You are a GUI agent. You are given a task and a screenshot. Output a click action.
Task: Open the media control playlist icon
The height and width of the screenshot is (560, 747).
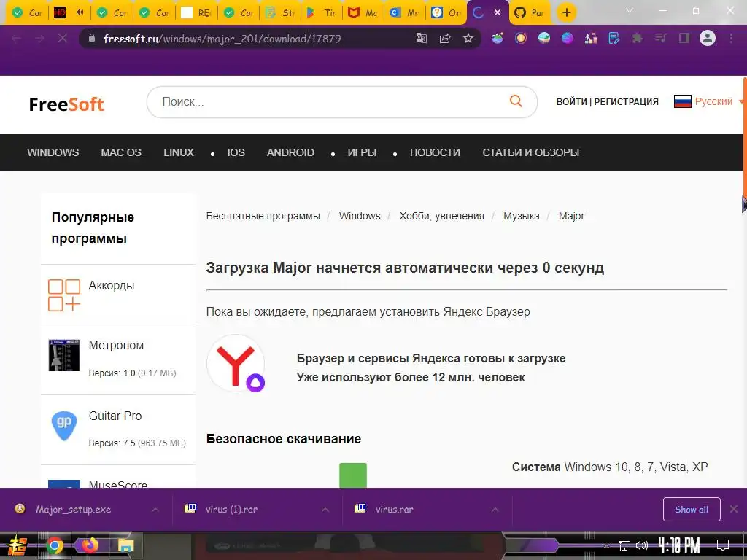click(660, 39)
